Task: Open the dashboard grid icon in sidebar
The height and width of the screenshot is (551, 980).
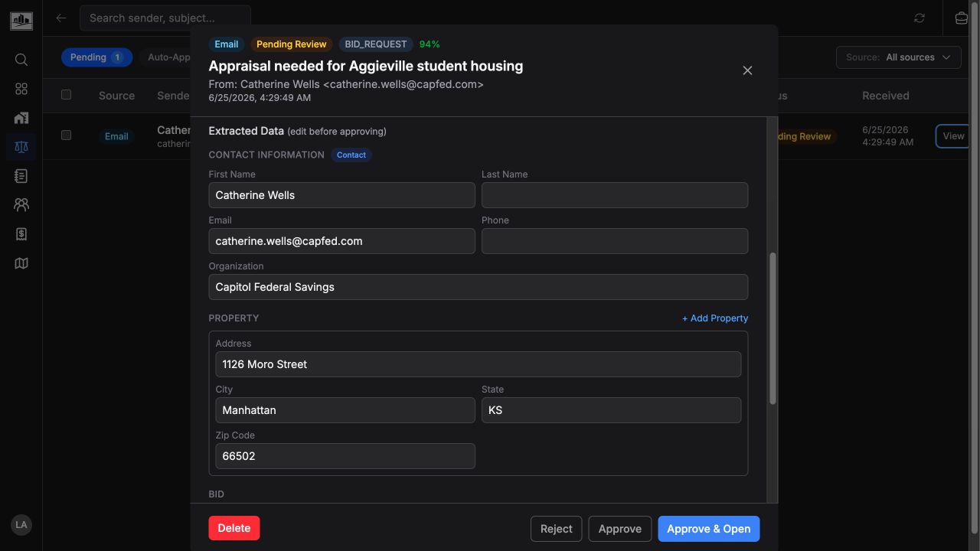Action: (x=21, y=89)
